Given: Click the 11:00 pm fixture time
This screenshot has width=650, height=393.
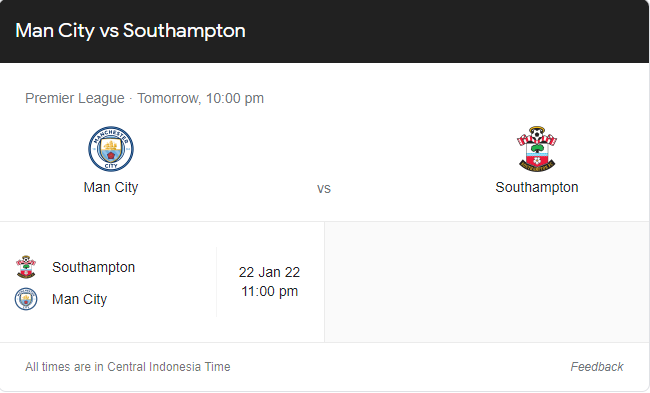Looking at the screenshot, I should coord(269,291).
